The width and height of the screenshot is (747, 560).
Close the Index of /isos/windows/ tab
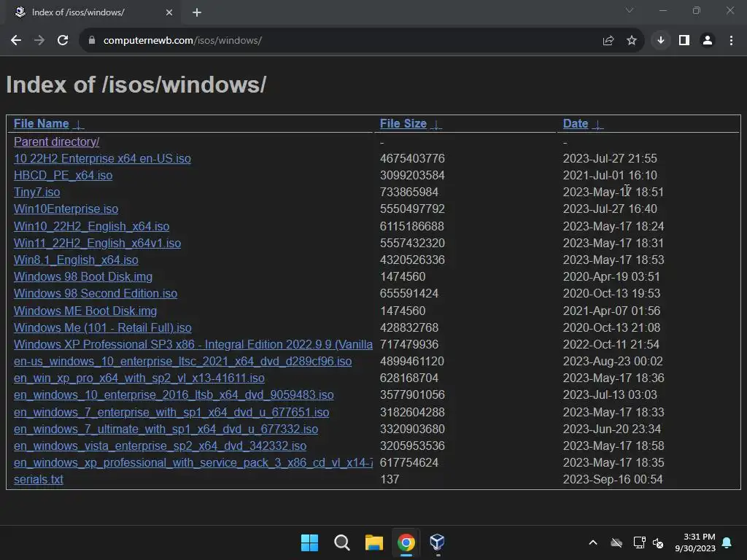[169, 12]
